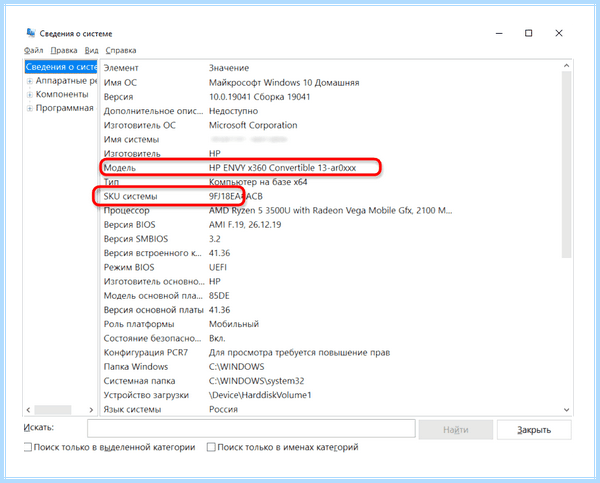Click the HP ENVY x360 Convertible 13-ar0xxx value
This screenshot has height=483, width=600.
tap(282, 168)
